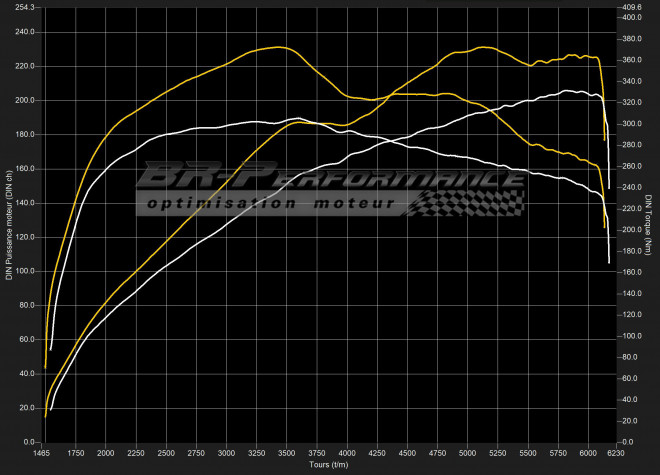Select the 3500 RPM tick label
The width and height of the screenshot is (660, 475).
pyautogui.click(x=287, y=453)
